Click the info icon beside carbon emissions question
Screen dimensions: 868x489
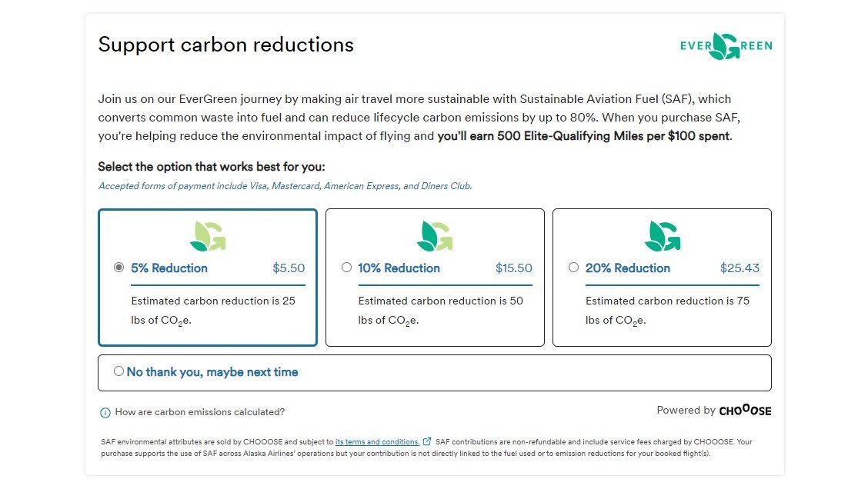pos(105,413)
